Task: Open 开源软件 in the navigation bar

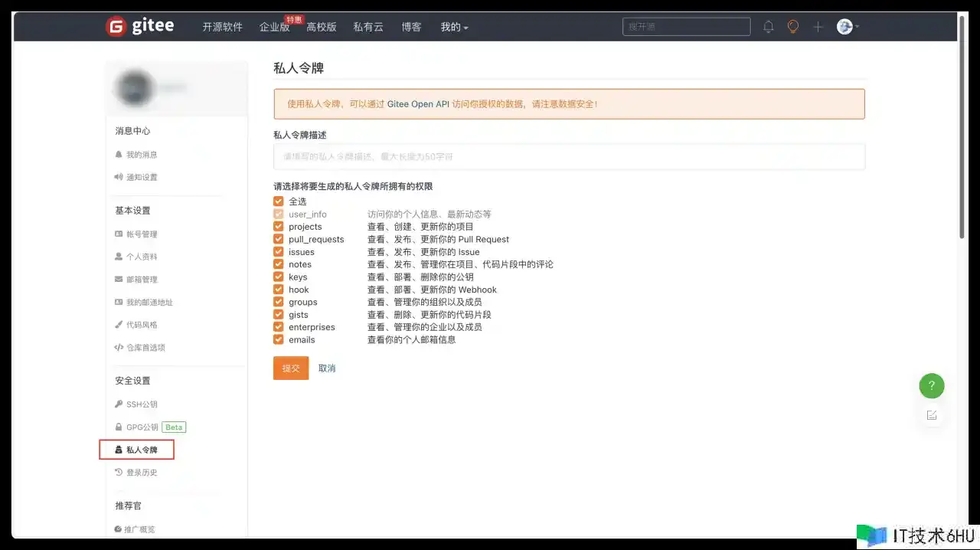Action: tap(223, 27)
